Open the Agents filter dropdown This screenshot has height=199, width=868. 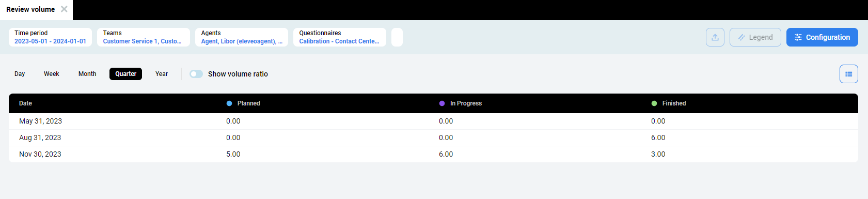[x=242, y=37]
